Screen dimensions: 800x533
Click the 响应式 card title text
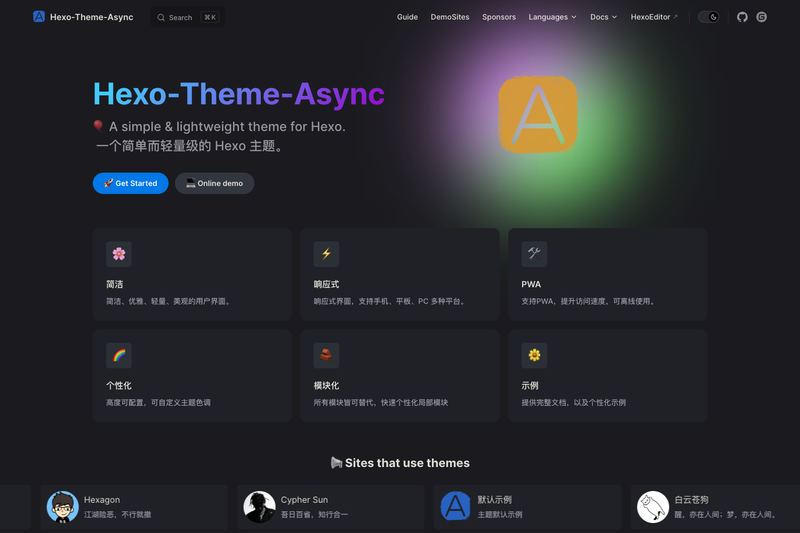(326, 284)
